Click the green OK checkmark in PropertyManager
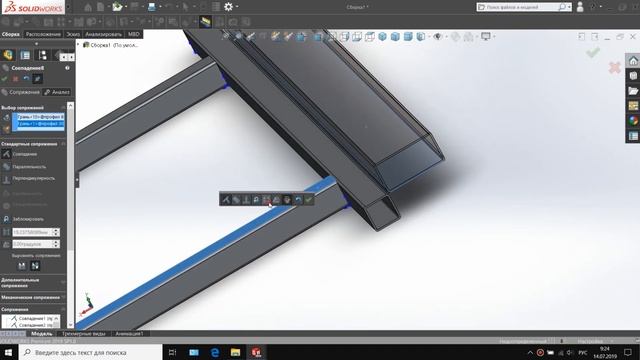Image resolution: width=640 pixels, height=360 pixels. [4, 79]
